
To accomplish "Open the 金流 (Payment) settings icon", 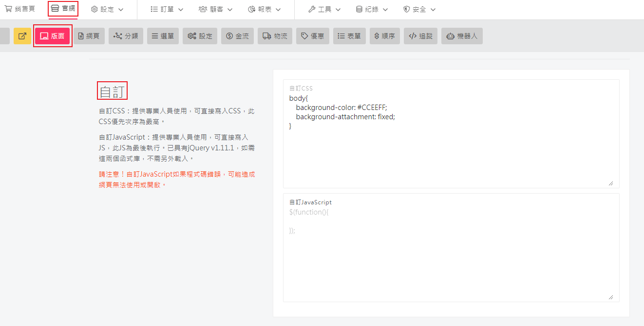I will (x=237, y=36).
